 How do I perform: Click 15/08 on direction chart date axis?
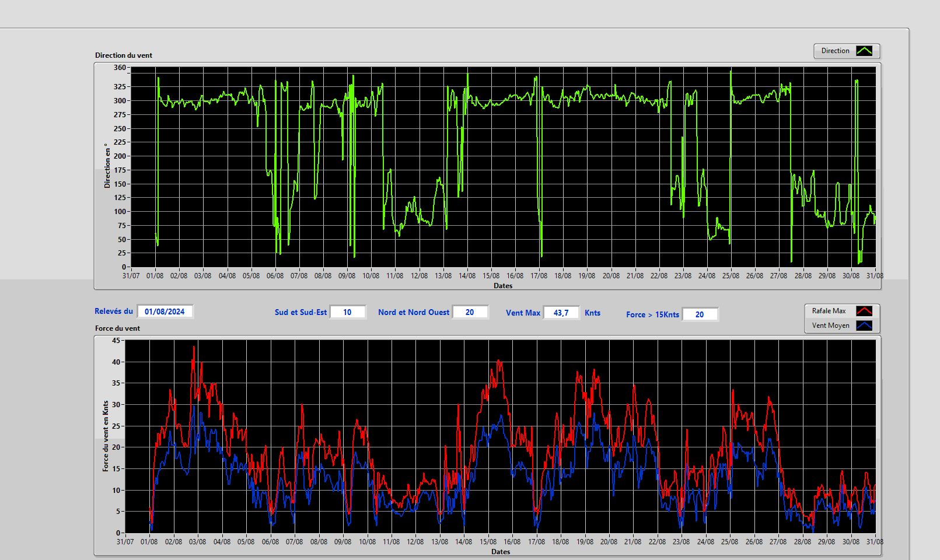point(491,276)
